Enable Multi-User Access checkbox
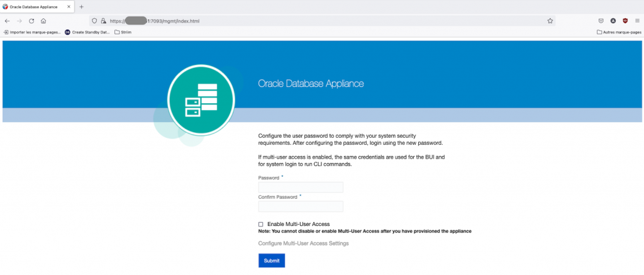 pos(261,225)
